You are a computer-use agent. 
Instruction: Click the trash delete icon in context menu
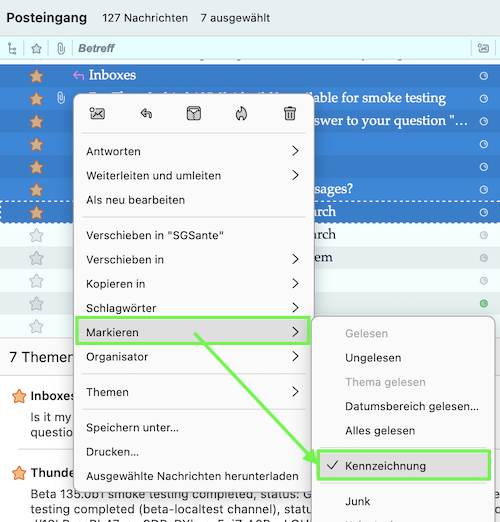290,114
